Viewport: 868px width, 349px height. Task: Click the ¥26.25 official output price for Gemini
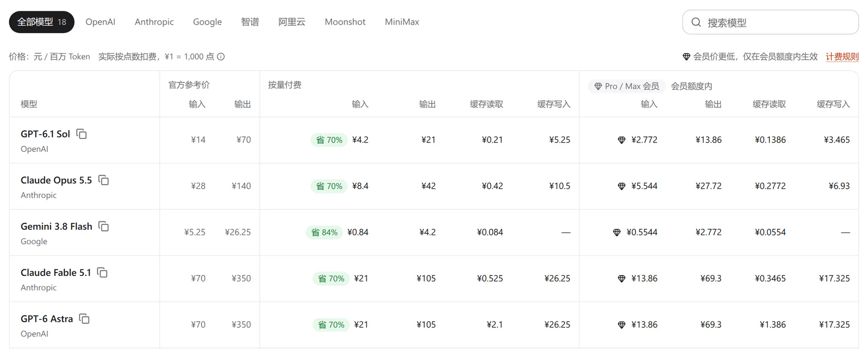coord(238,233)
